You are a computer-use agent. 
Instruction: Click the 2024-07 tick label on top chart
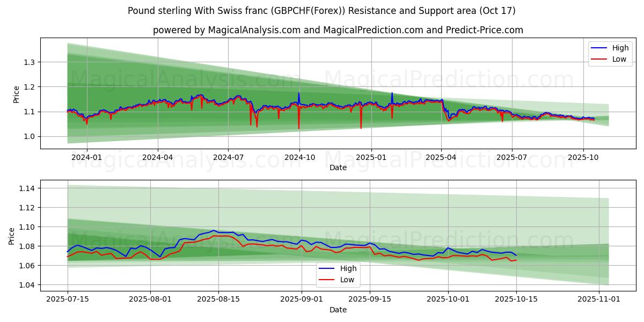[x=228, y=157]
